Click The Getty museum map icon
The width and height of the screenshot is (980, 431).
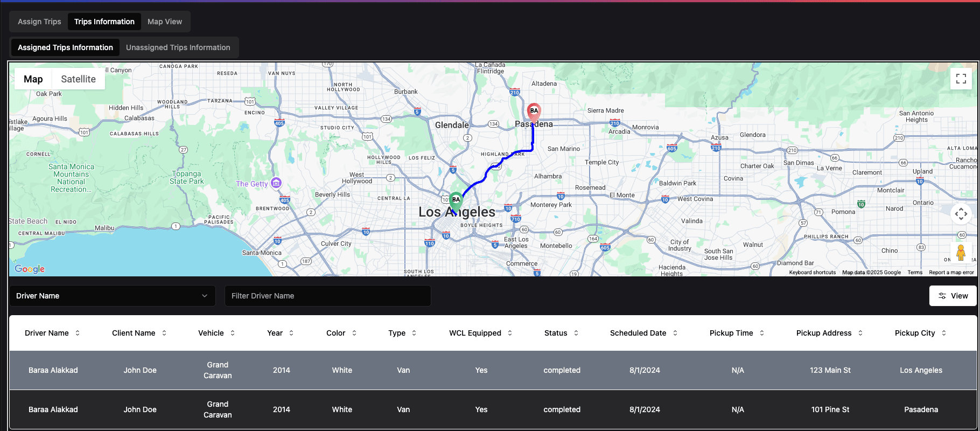click(276, 183)
